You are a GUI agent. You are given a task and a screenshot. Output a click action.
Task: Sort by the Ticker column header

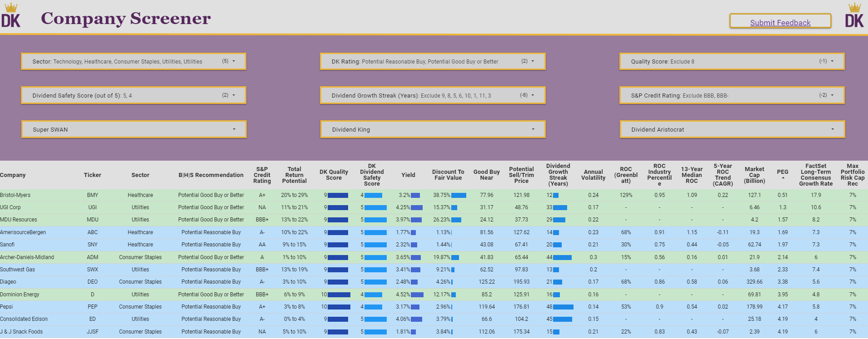92,175
